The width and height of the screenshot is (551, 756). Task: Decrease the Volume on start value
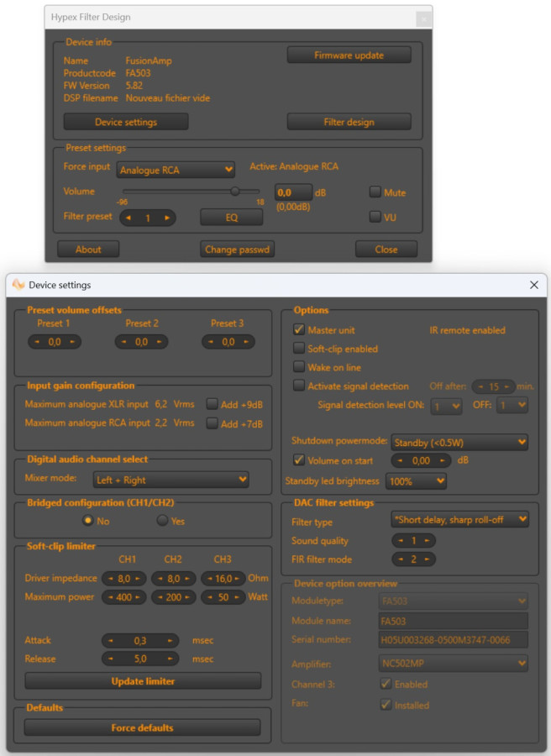[400, 460]
